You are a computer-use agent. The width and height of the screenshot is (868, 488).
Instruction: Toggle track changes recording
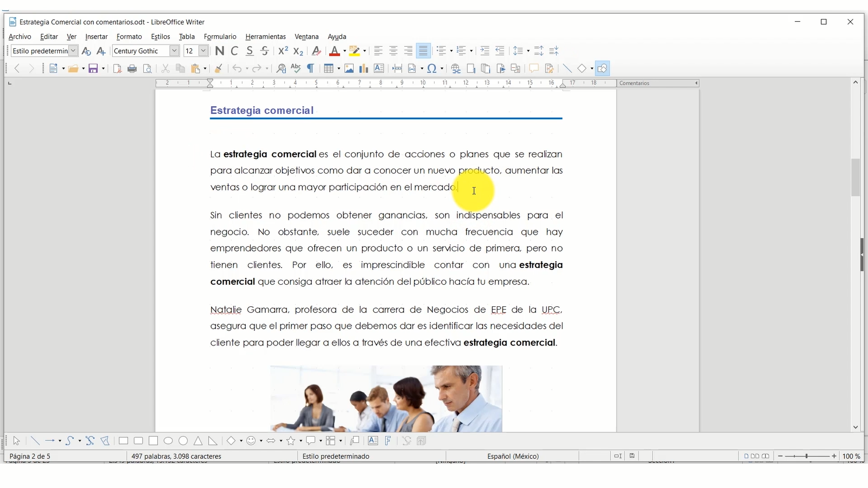click(x=549, y=68)
